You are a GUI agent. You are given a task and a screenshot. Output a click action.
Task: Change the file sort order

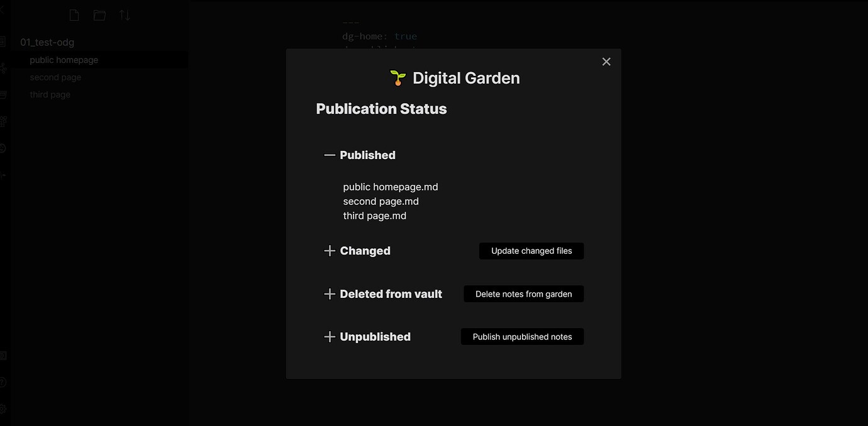[x=125, y=14]
